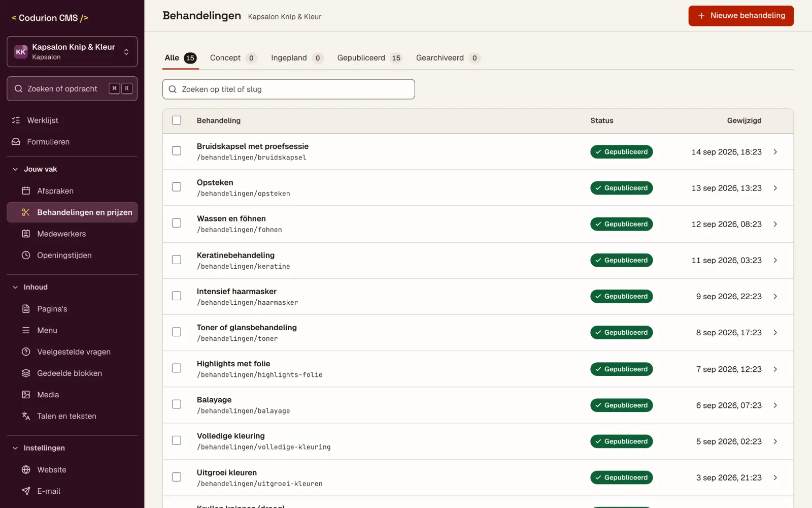
Task: Open Menu editor in sidebar
Action: tap(72, 330)
